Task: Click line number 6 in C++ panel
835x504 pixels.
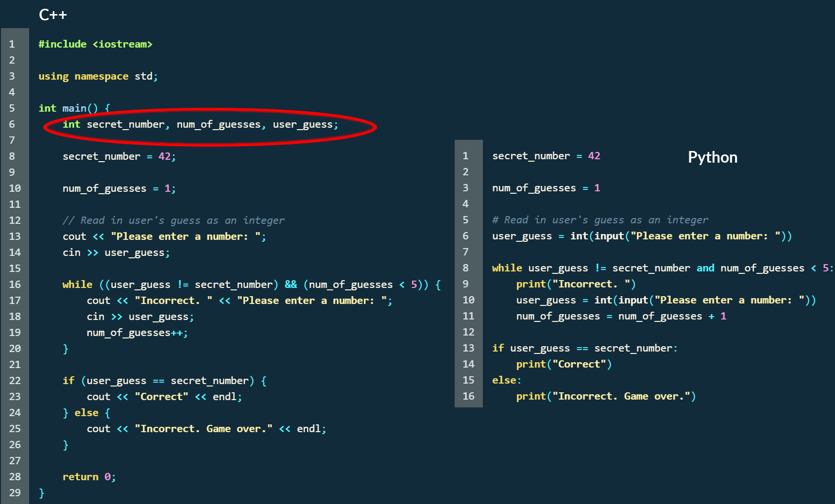Action: [x=12, y=124]
